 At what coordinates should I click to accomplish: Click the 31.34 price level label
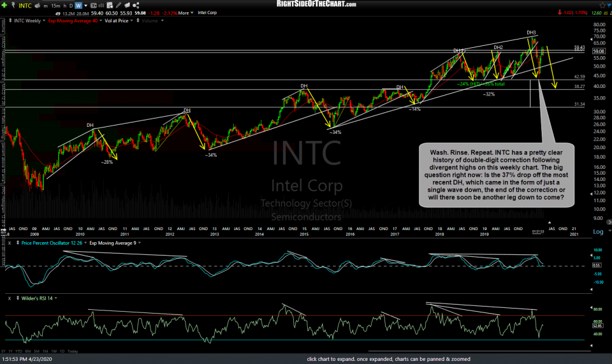[579, 104]
